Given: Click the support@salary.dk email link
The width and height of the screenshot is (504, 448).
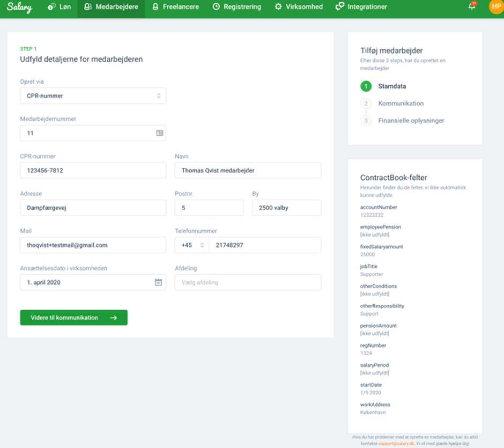Looking at the screenshot, I should [x=396, y=444].
